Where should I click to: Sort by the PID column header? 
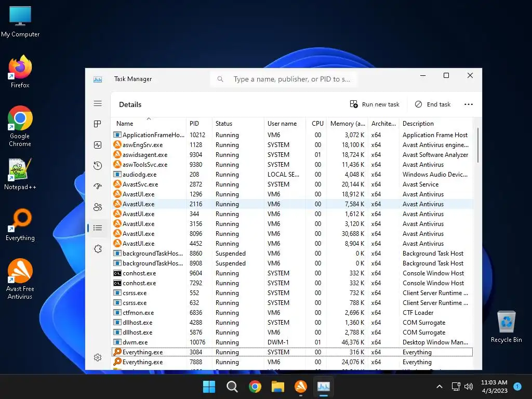point(199,124)
